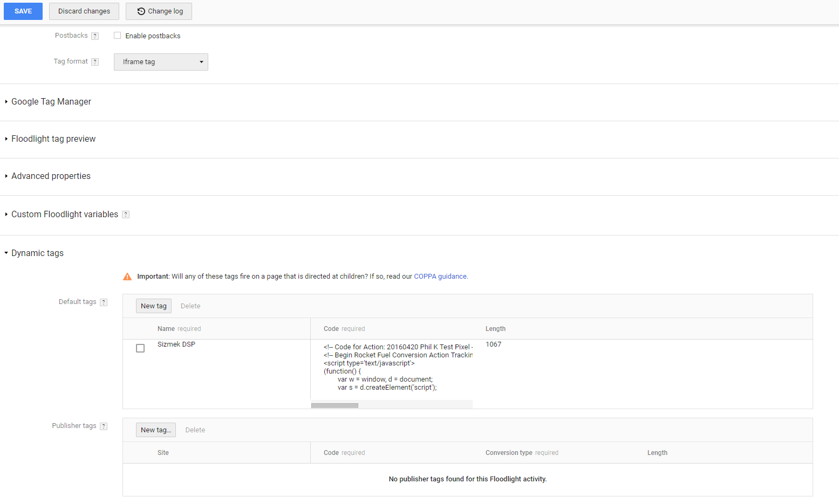
Task: Click the help icon next to Postbacks
Action: click(x=95, y=36)
